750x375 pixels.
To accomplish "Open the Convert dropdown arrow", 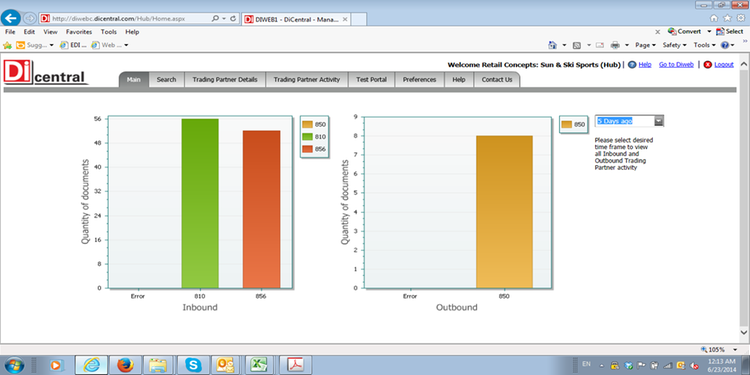I will pyautogui.click(x=709, y=32).
